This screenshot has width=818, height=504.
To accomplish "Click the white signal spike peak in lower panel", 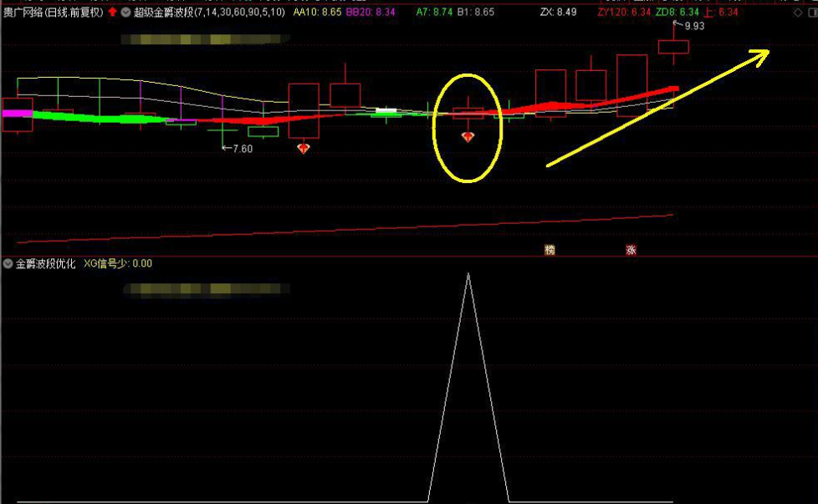I will (x=468, y=274).
